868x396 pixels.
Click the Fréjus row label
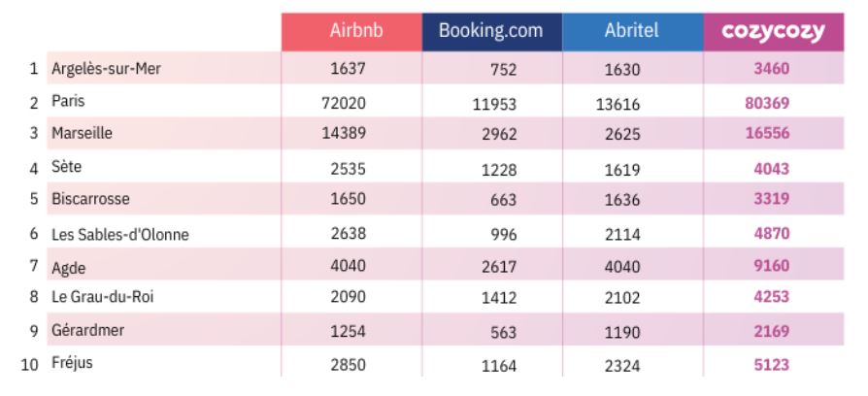tap(73, 364)
